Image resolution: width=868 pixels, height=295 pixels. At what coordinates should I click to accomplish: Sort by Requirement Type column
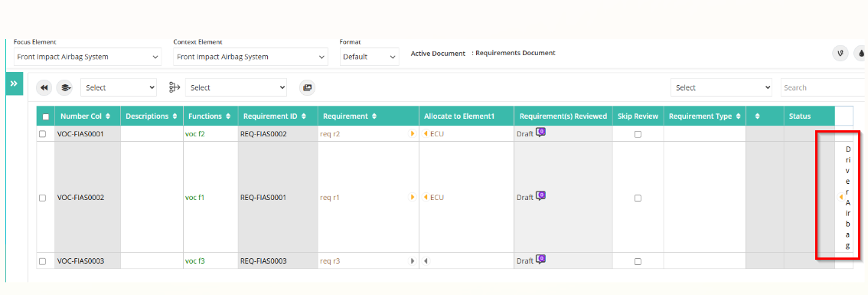tap(738, 116)
